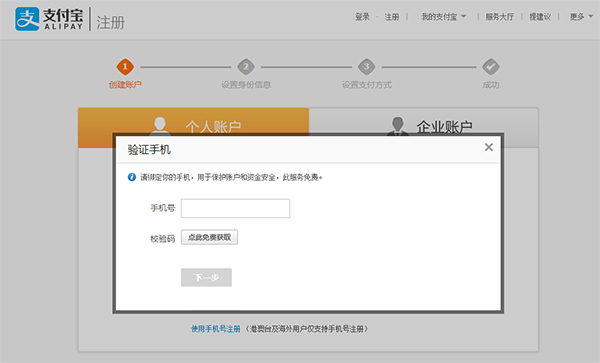Click the 点此免费获取 code button
This screenshot has width=600, height=363.
click(209, 237)
